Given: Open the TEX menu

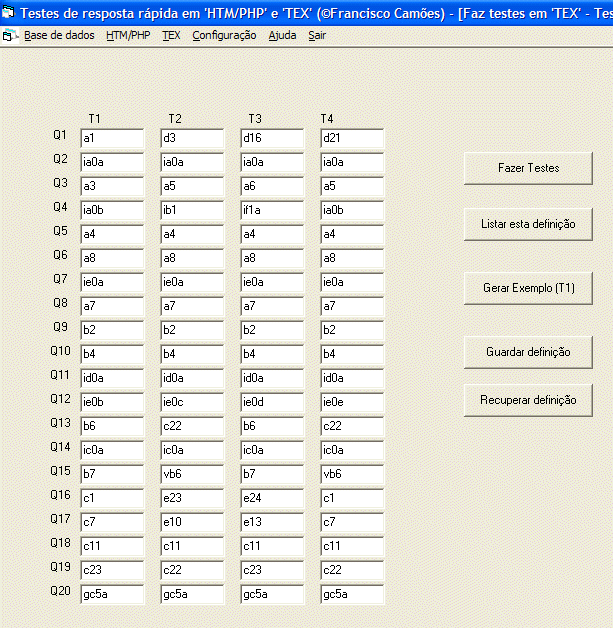Looking at the screenshot, I should tap(171, 35).
